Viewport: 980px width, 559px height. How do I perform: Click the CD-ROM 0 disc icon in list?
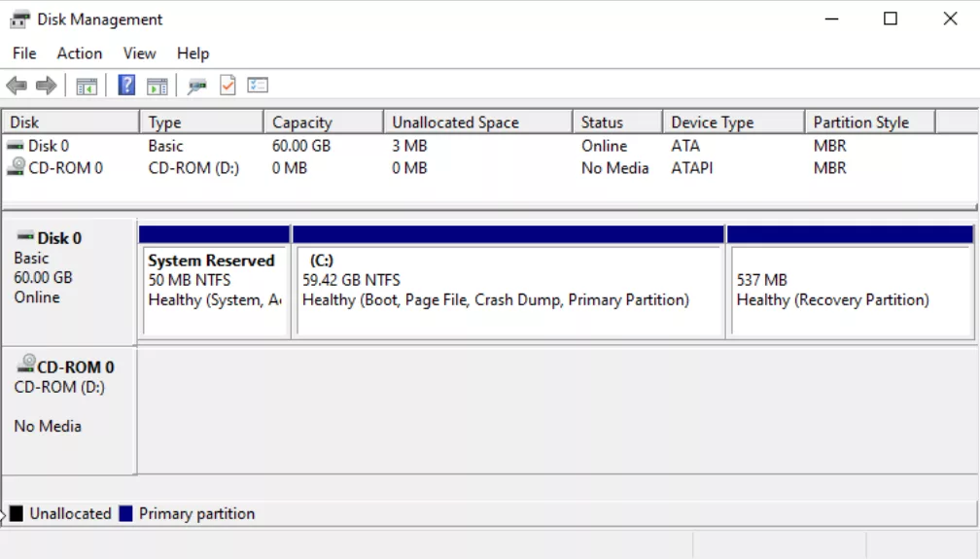click(16, 167)
